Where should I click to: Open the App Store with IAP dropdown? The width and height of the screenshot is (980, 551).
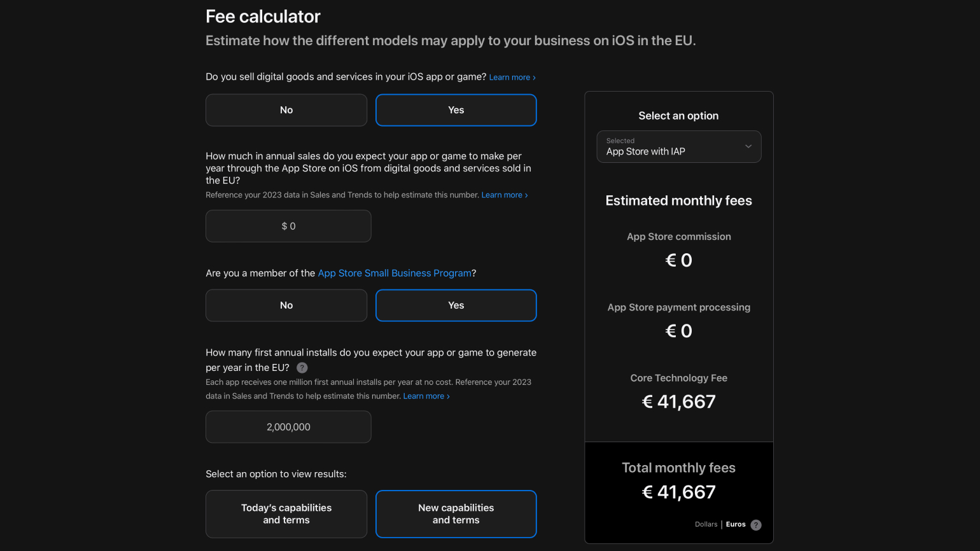tap(678, 147)
